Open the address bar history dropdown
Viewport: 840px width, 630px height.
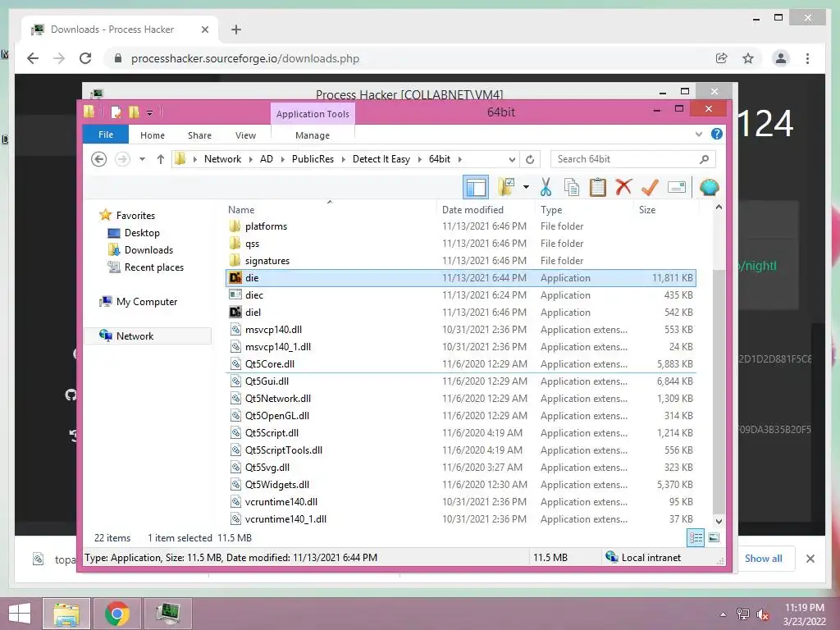(512, 159)
